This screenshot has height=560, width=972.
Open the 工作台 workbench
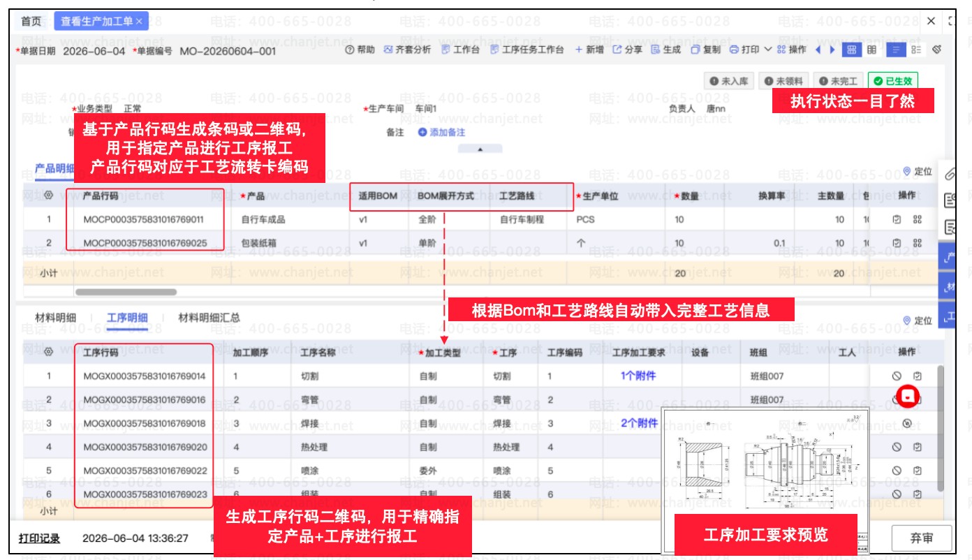[x=460, y=50]
